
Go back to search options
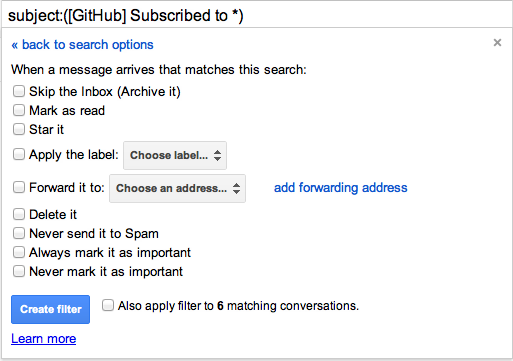click(82, 45)
